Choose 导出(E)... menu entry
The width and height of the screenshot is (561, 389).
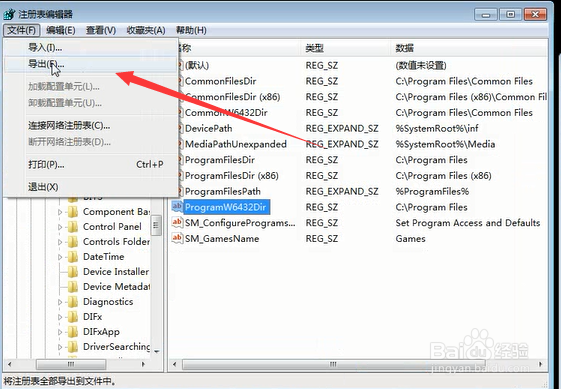click(x=90, y=64)
